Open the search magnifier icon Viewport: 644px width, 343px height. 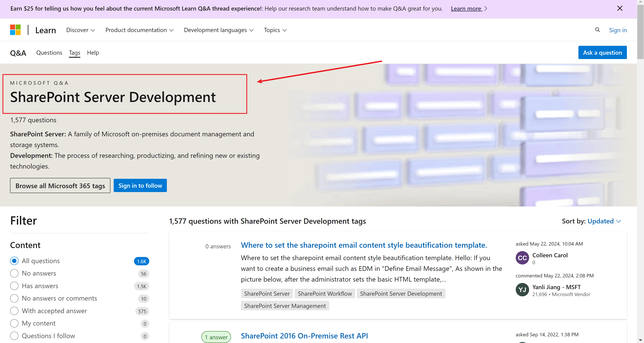pyautogui.click(x=597, y=30)
